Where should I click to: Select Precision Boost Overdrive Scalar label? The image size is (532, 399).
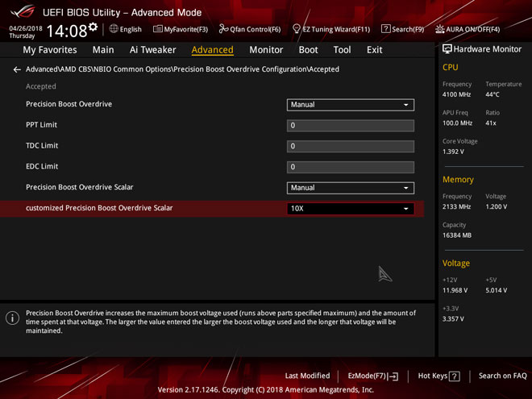(79, 187)
